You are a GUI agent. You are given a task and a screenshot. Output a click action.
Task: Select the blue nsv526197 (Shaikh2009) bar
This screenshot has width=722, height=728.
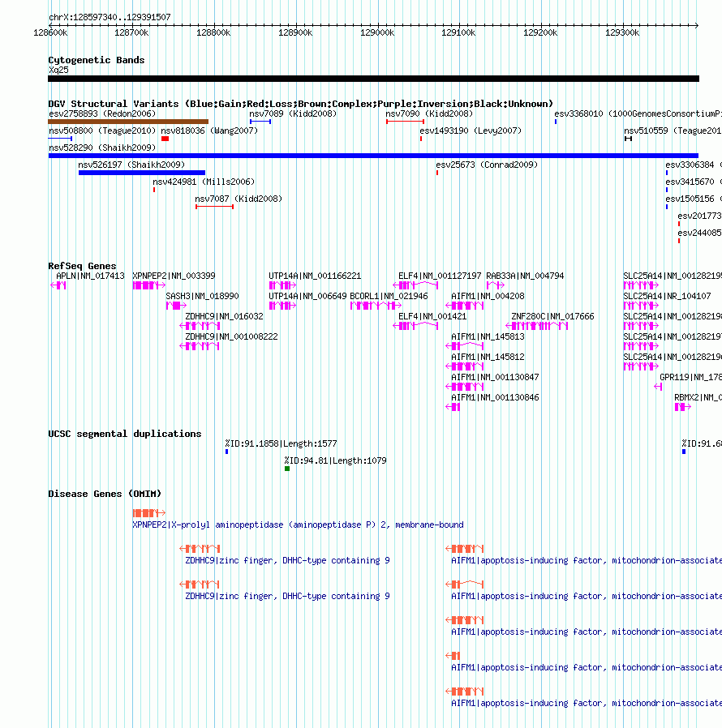click(142, 173)
